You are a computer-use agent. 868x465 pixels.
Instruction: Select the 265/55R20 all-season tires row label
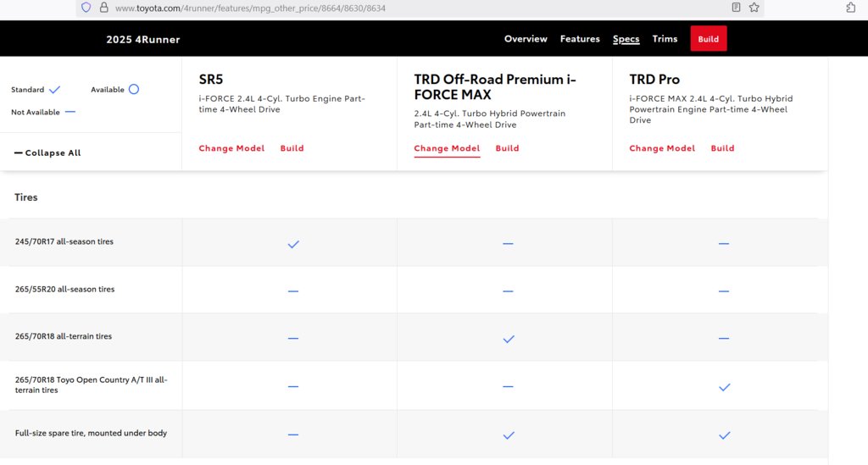[x=64, y=289]
